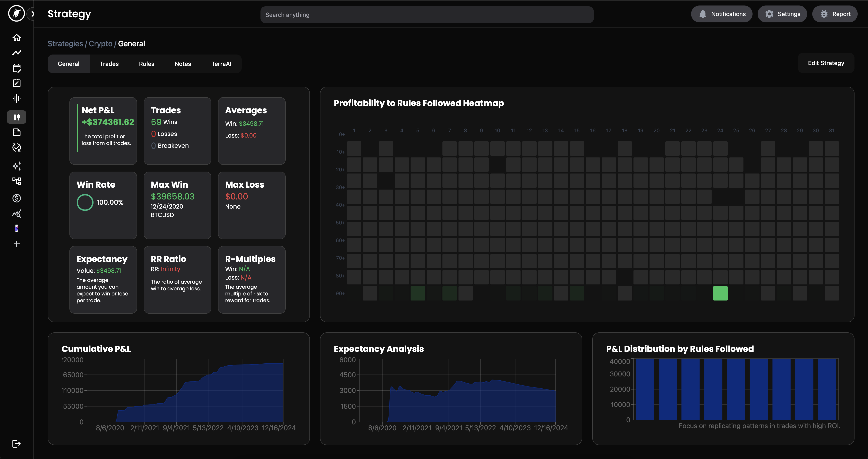This screenshot has height=459, width=868.
Task: Click the sync backtesting icon
Action: coord(16,147)
